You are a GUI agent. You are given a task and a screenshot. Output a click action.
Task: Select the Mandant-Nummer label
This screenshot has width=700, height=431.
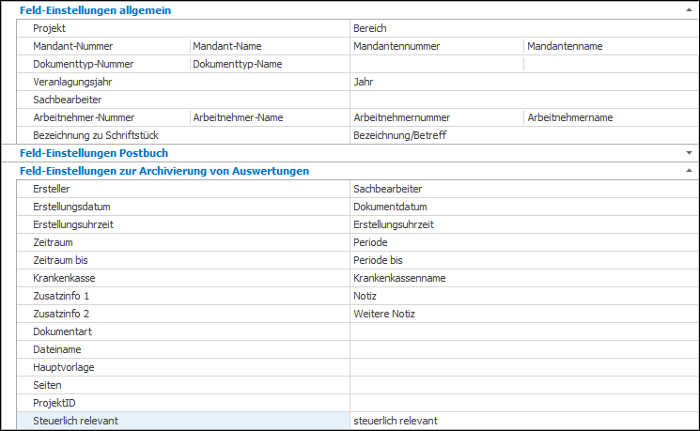tap(73, 46)
